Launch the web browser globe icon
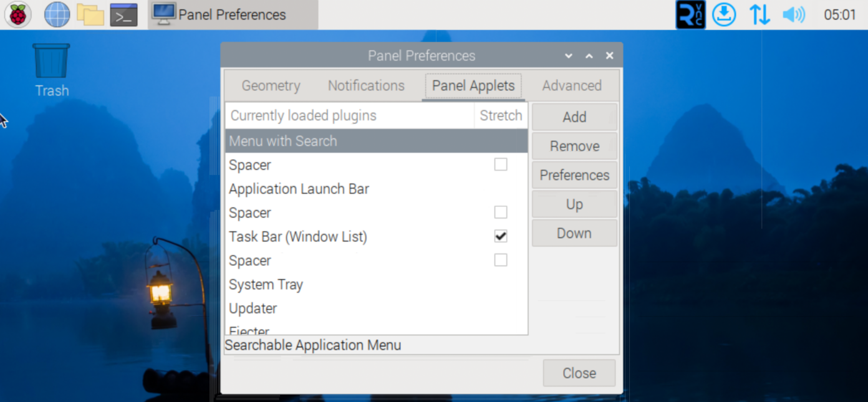The height and width of the screenshot is (402, 868). 57,14
